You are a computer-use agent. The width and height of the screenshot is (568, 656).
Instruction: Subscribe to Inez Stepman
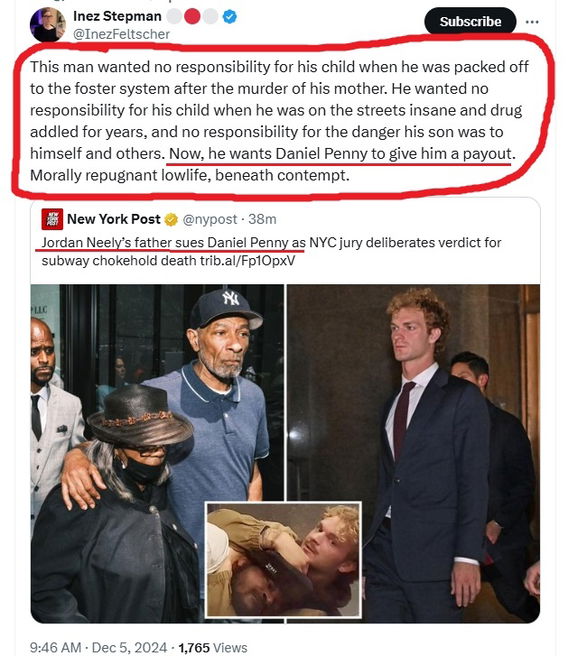point(470,21)
